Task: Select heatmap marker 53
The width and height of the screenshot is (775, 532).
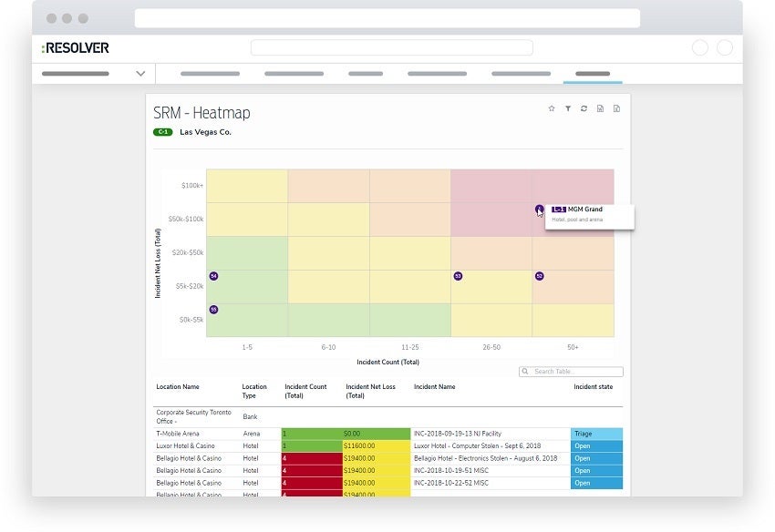Action: 458,275
